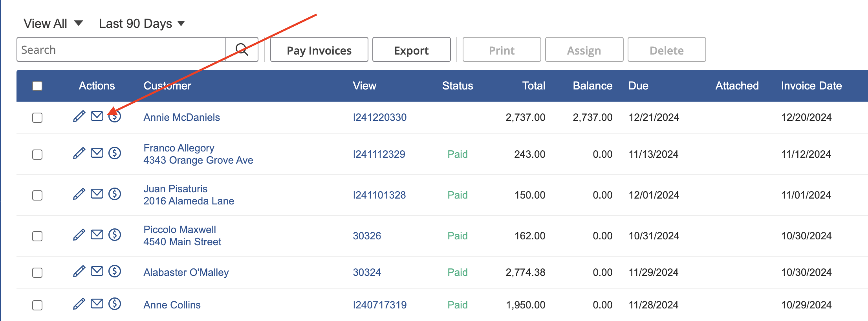Image resolution: width=868 pixels, height=321 pixels.
Task: Sort by the Total column header
Action: (x=534, y=86)
